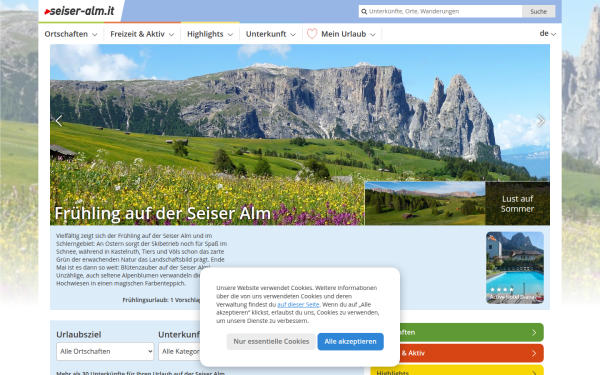The image size is (600, 375).
Task: Focus the Unterkünfte, Orte search field
Action: (x=440, y=11)
